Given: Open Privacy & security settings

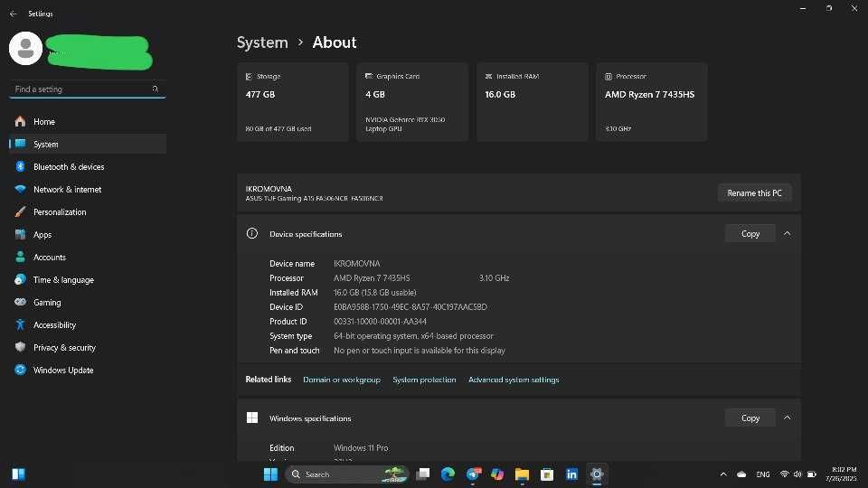Looking at the screenshot, I should pos(88,348).
